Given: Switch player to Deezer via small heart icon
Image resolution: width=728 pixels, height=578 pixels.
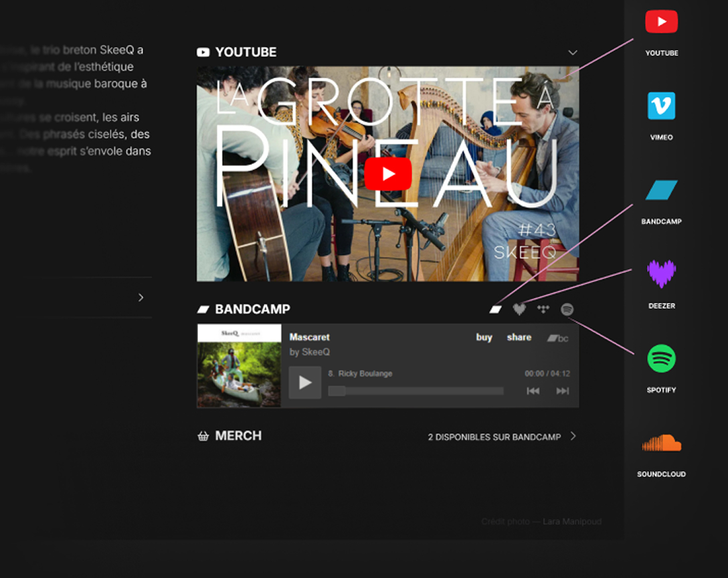Looking at the screenshot, I should click(x=519, y=309).
